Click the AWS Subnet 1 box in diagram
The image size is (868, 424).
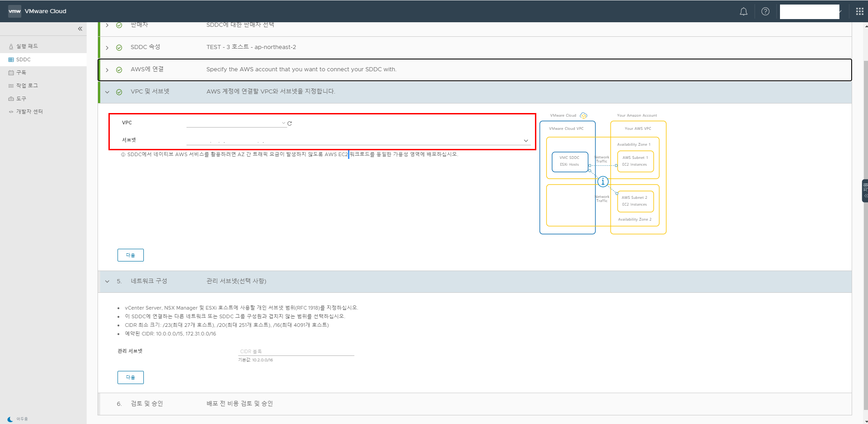point(635,161)
